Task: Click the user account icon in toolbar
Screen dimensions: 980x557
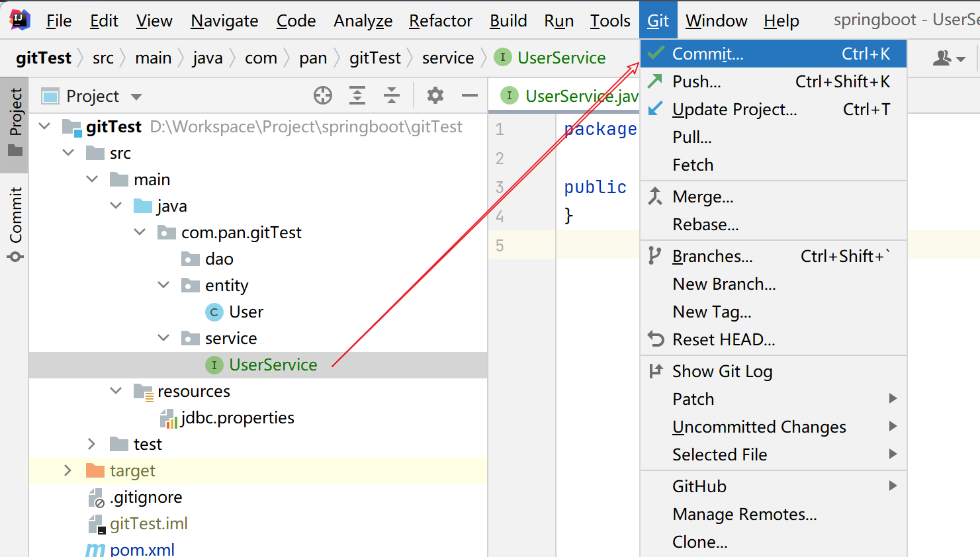Action: click(x=948, y=58)
